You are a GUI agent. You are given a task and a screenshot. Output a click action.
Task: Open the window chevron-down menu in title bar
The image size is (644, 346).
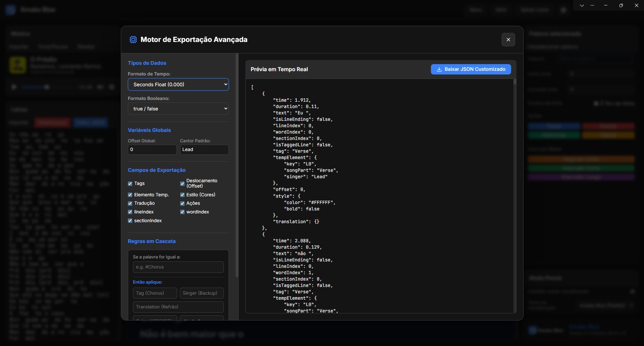tap(582, 5)
